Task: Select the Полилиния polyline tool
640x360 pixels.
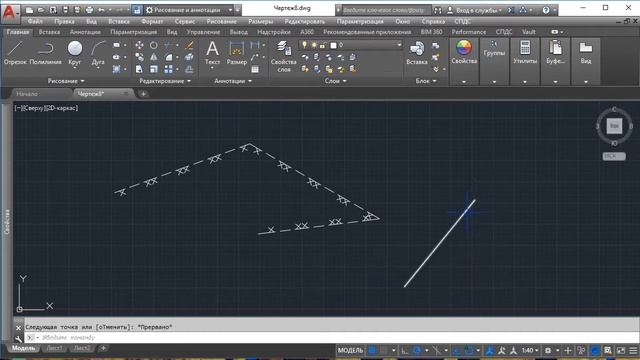Action: (45, 53)
